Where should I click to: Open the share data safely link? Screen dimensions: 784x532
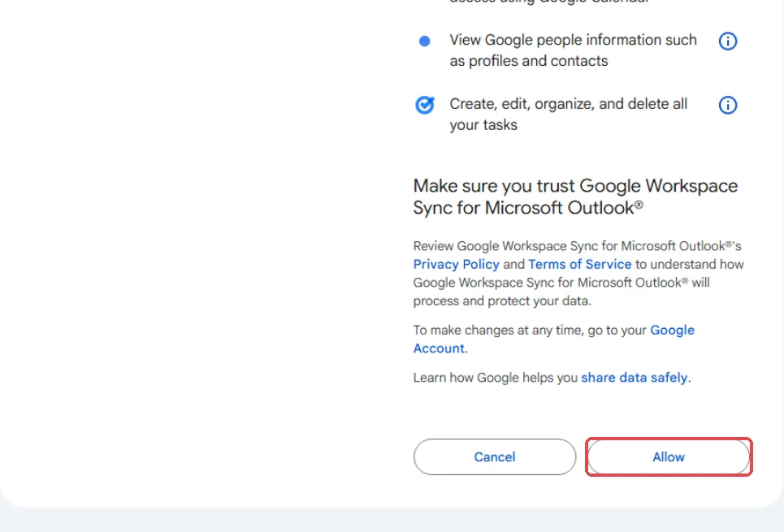click(634, 378)
